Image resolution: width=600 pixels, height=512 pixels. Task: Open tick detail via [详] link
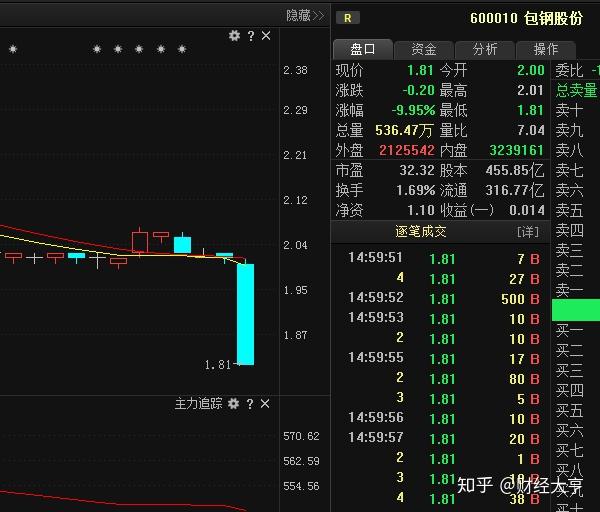528,232
